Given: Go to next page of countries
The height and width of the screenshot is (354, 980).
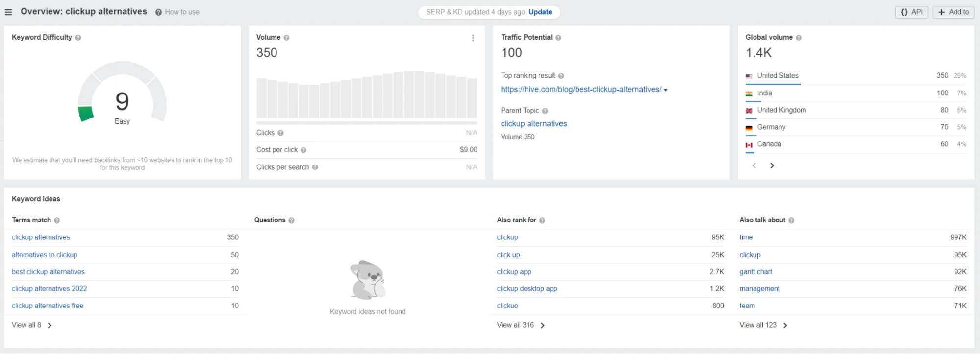Looking at the screenshot, I should [x=772, y=166].
